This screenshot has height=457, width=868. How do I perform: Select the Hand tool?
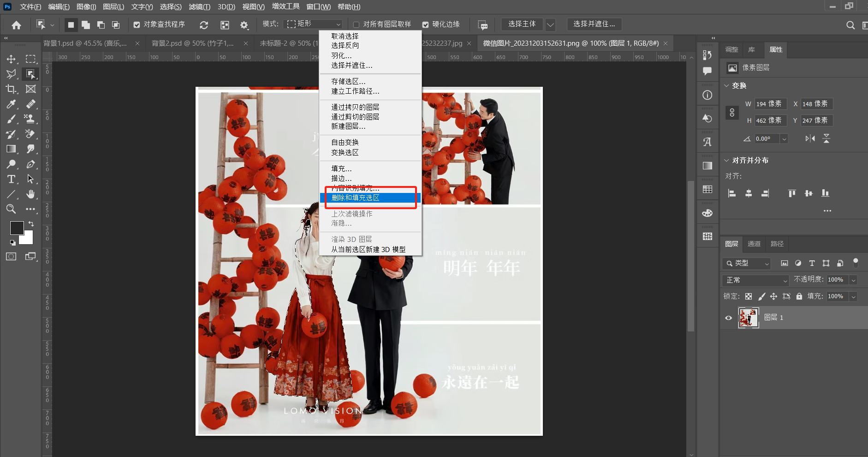click(x=30, y=194)
